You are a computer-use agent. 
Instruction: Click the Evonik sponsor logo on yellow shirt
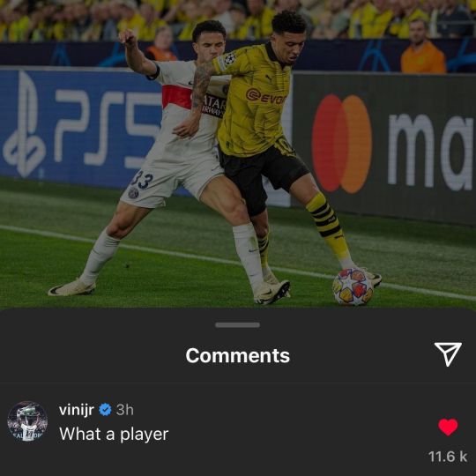pyautogui.click(x=266, y=97)
